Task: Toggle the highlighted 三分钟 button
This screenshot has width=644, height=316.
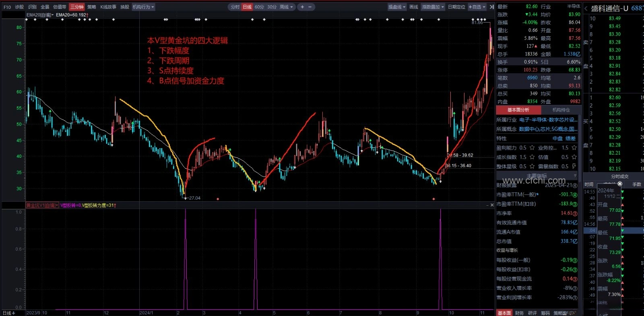Action: point(76,7)
